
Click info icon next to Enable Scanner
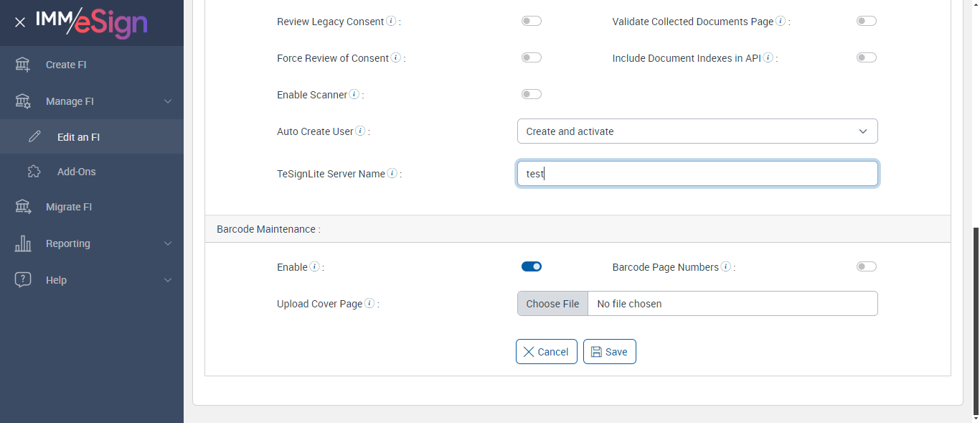coord(354,94)
